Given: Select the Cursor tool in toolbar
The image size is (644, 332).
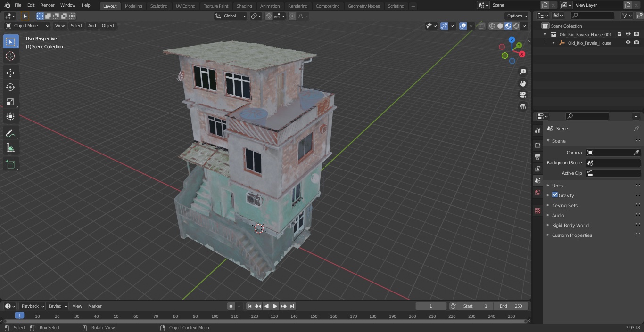Looking at the screenshot, I should pos(10,56).
